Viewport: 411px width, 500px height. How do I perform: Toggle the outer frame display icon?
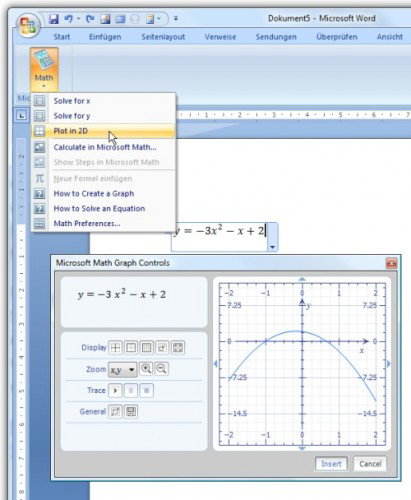pos(131,347)
